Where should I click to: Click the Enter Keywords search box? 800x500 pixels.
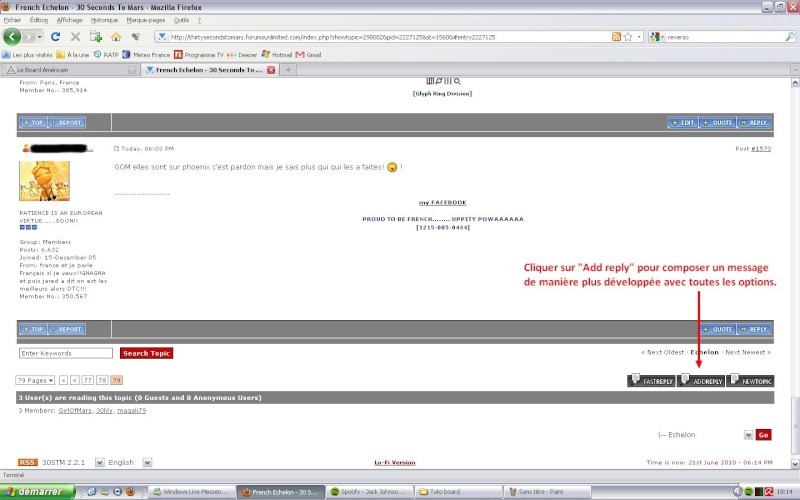pos(66,353)
